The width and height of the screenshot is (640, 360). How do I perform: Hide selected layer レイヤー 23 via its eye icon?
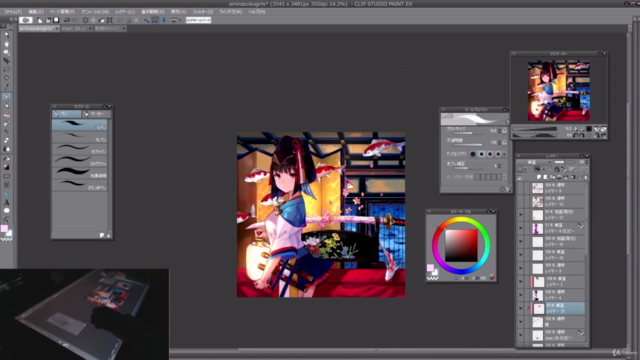pos(520,308)
